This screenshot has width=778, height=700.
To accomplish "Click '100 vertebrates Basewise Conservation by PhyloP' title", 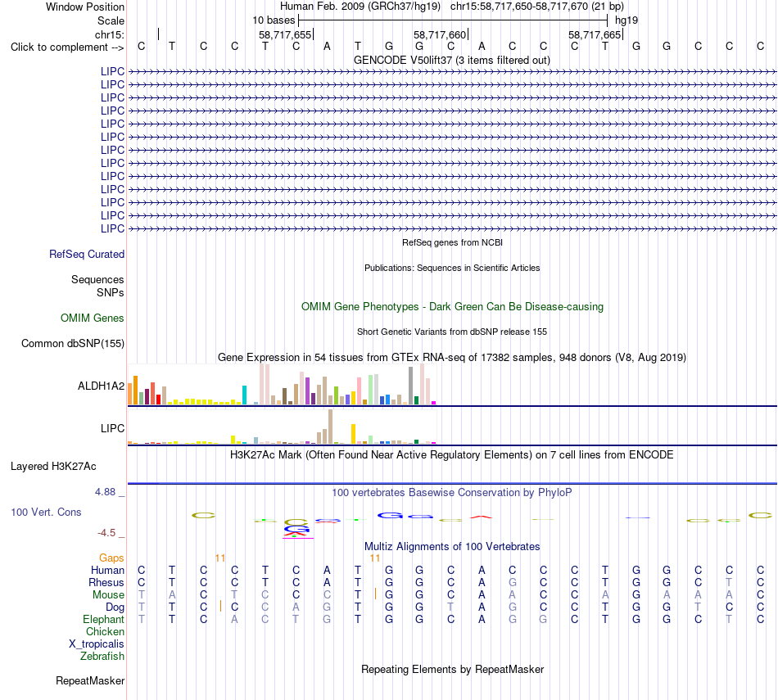I will click(x=452, y=493).
